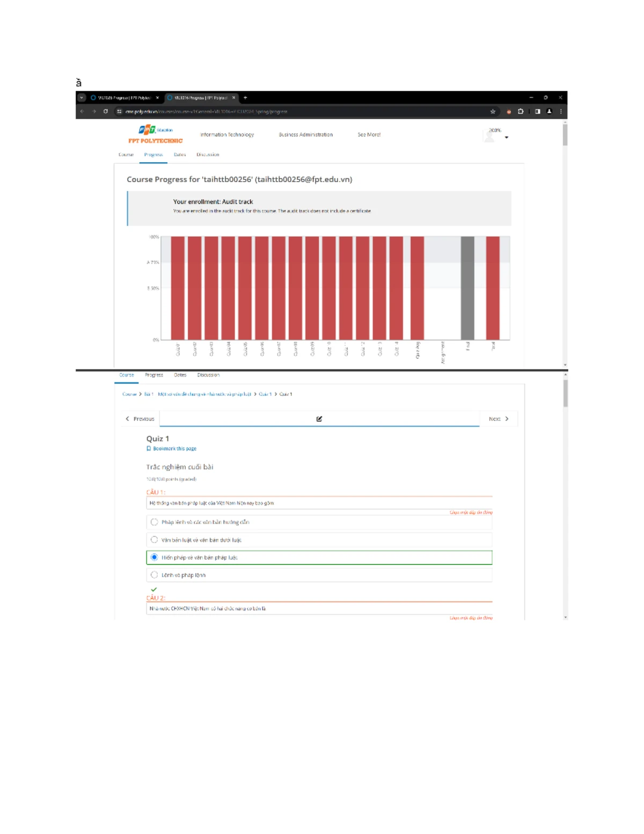This screenshot has height=834, width=644.
Task: Click the gray Final bar in progress chart
Action: 467,288
